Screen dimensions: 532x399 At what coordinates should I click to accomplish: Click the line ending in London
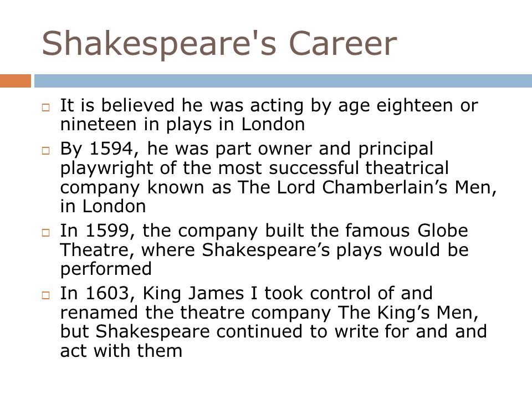(x=103, y=206)
